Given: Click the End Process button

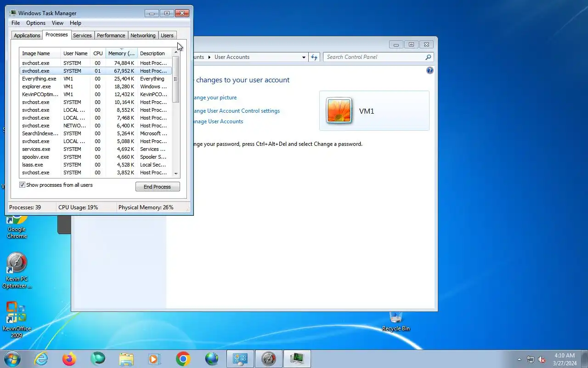Looking at the screenshot, I should coord(158,187).
